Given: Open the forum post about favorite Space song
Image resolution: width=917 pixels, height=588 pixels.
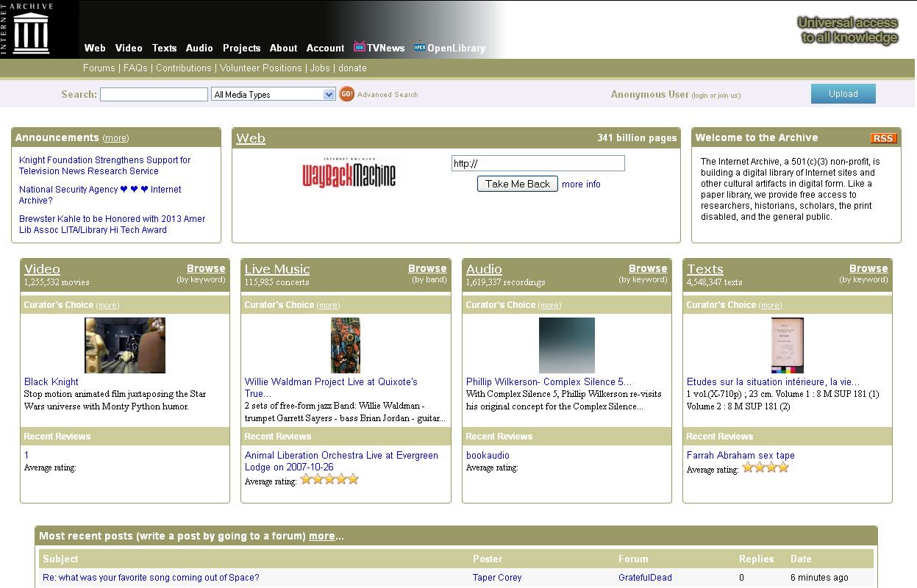Looking at the screenshot, I should point(151,578).
